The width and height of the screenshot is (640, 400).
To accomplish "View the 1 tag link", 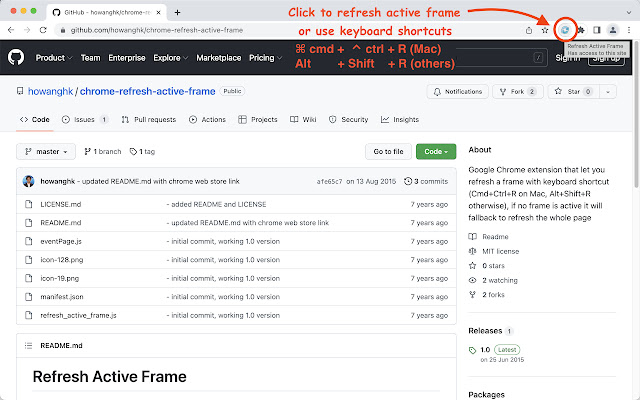I will point(142,151).
